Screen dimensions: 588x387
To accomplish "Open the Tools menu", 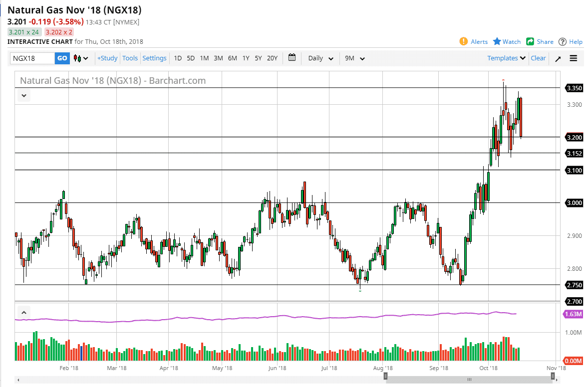I will click(x=130, y=58).
